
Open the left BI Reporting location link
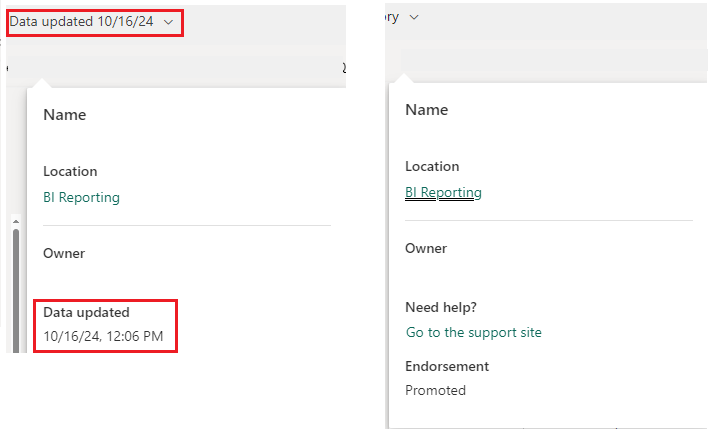82,197
